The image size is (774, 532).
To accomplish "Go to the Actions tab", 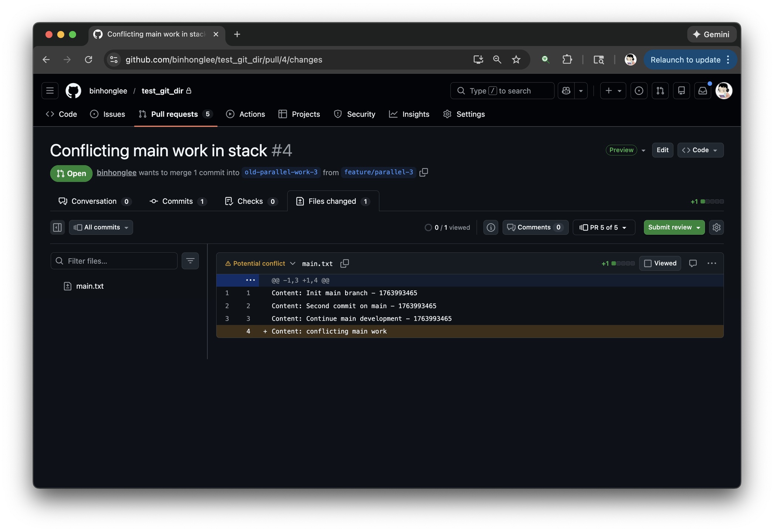I will [245, 114].
